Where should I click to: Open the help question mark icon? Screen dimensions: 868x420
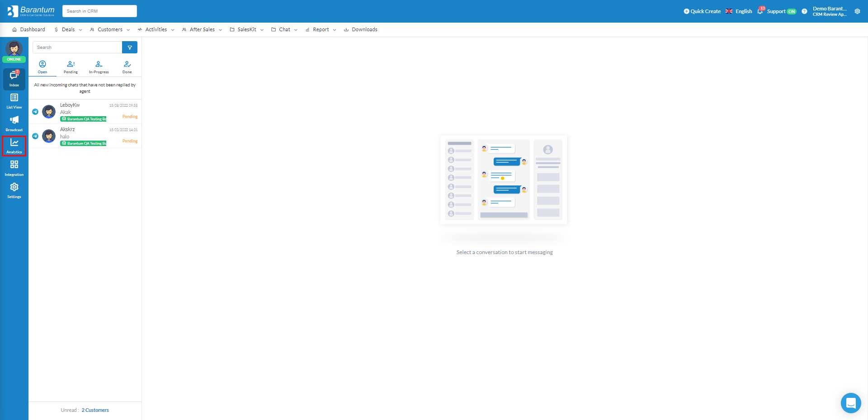[804, 11]
